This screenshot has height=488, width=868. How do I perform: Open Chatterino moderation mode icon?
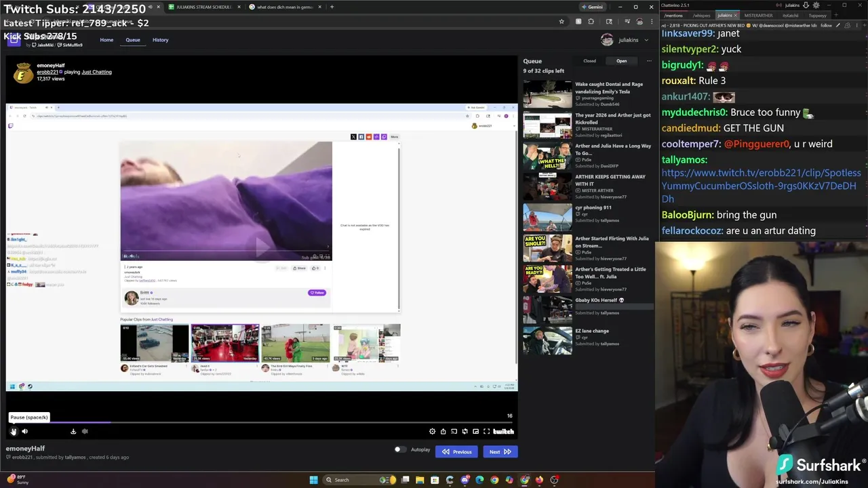coord(848,25)
